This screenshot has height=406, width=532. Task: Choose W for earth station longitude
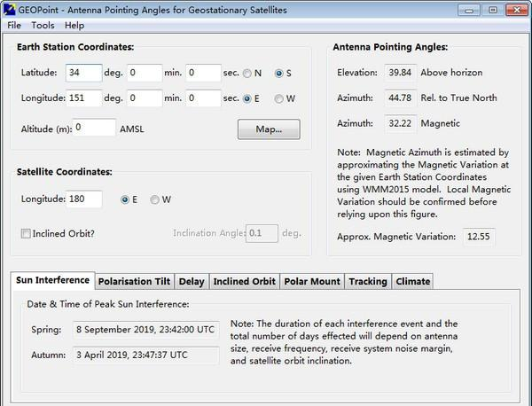(279, 98)
